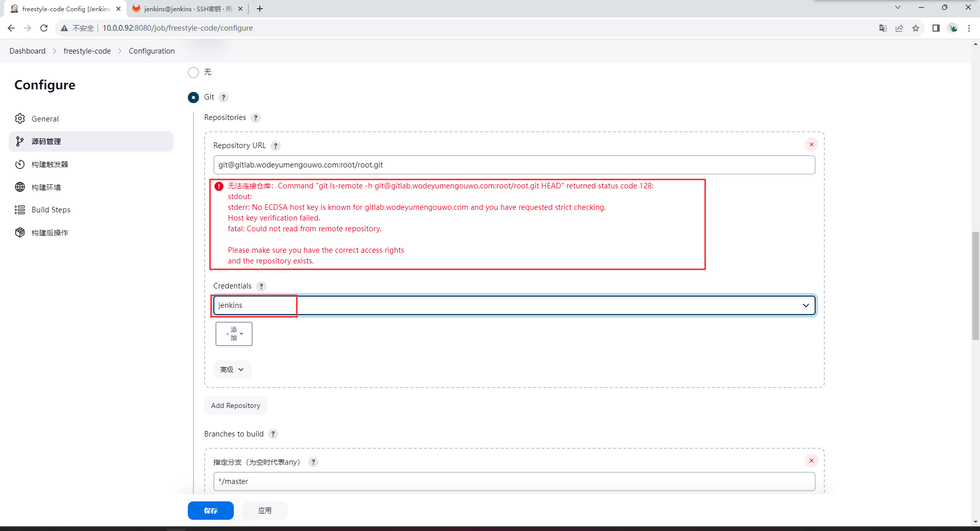Open Dashboard breadcrumb link
This screenshot has height=531, width=980.
(28, 51)
